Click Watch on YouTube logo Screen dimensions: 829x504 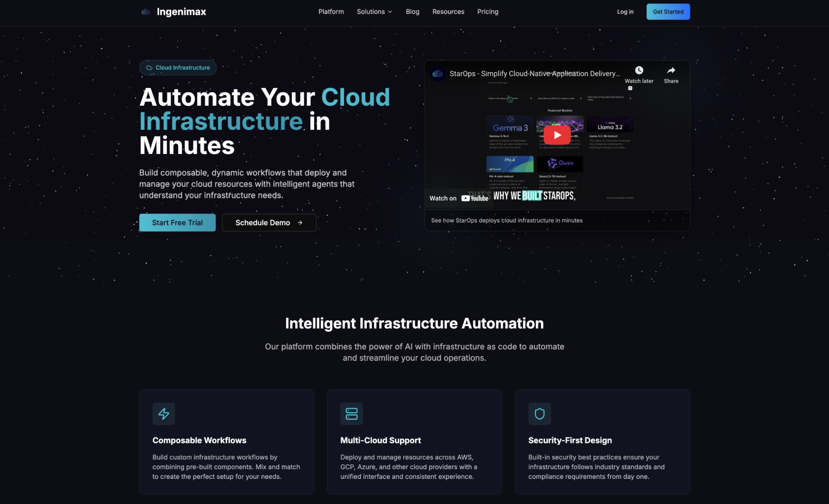pos(475,198)
